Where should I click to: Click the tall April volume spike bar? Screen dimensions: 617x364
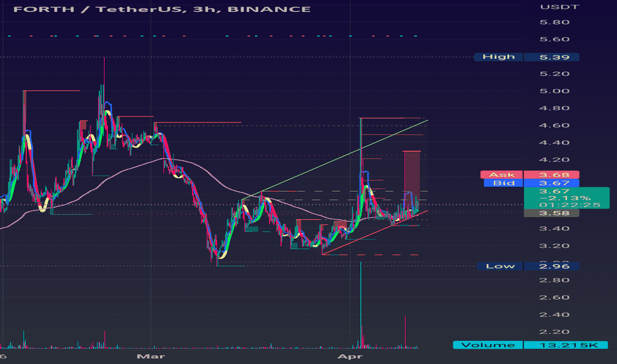(360, 305)
